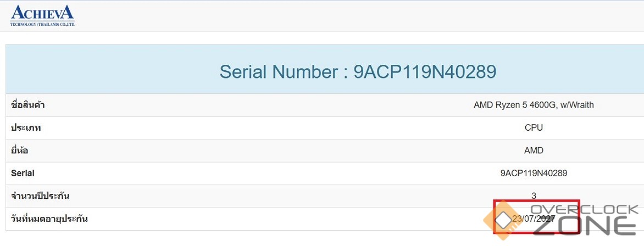Click the bold Serial row label
Screen dimensions: 644x246
tap(23, 173)
